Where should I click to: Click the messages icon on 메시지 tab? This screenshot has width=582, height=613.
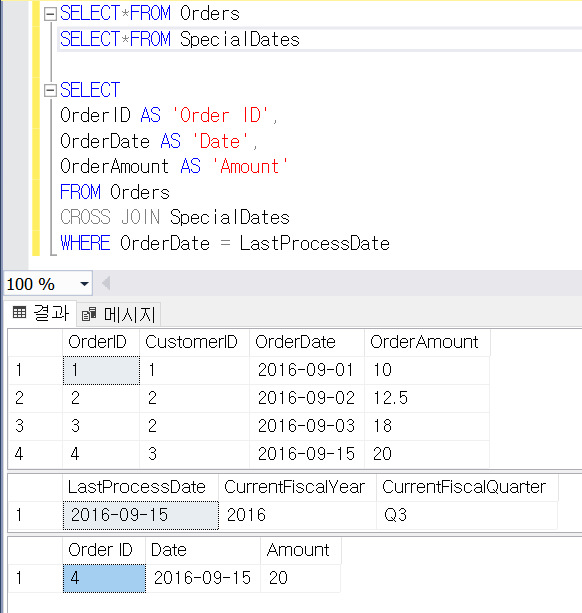coord(89,314)
